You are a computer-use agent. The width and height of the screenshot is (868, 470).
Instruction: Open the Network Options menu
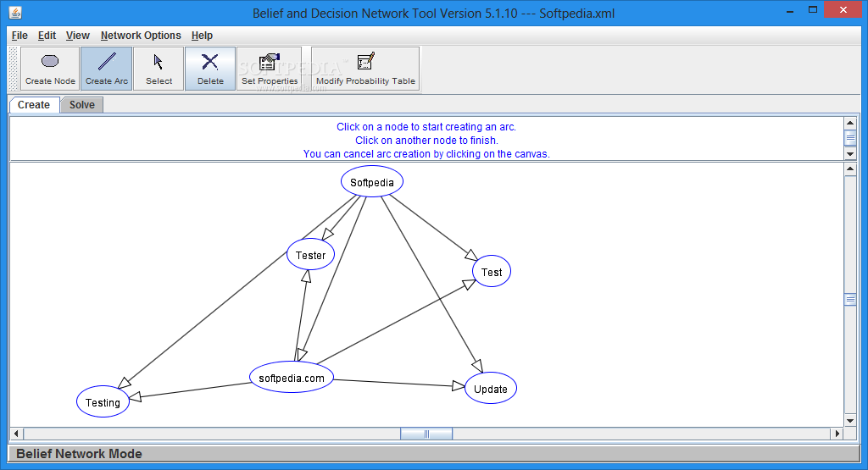click(x=141, y=36)
